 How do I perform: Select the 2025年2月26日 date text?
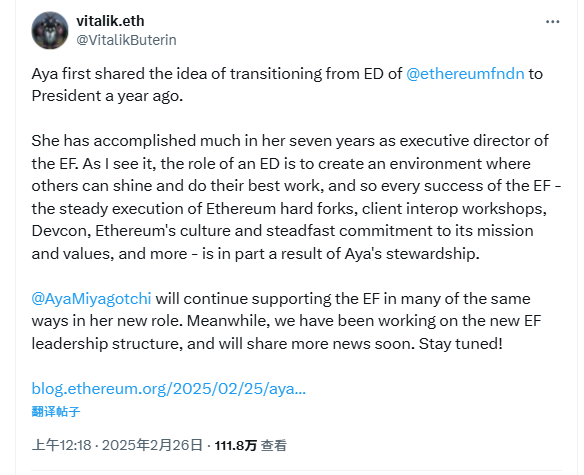coord(152,445)
